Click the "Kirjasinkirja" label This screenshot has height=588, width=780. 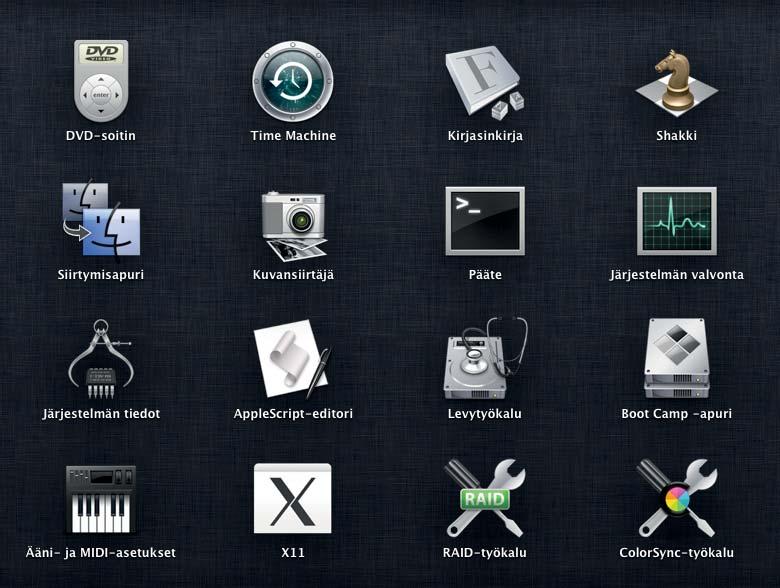485,136
